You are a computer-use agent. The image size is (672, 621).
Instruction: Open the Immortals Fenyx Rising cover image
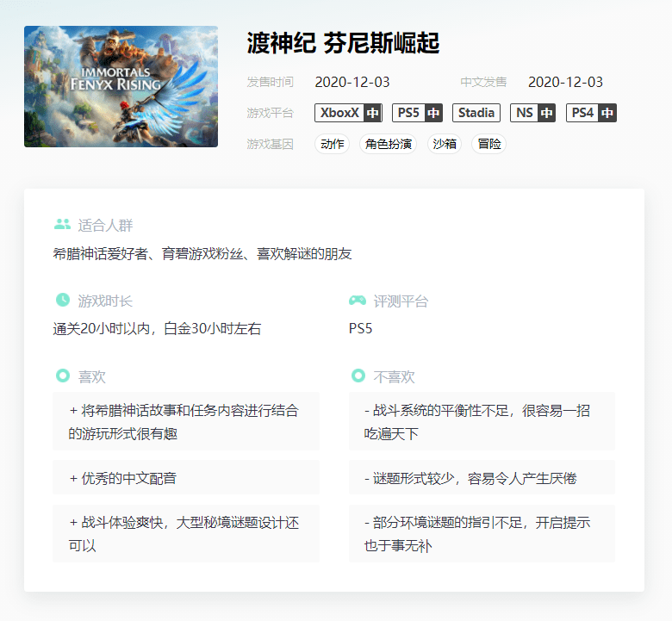click(x=121, y=87)
